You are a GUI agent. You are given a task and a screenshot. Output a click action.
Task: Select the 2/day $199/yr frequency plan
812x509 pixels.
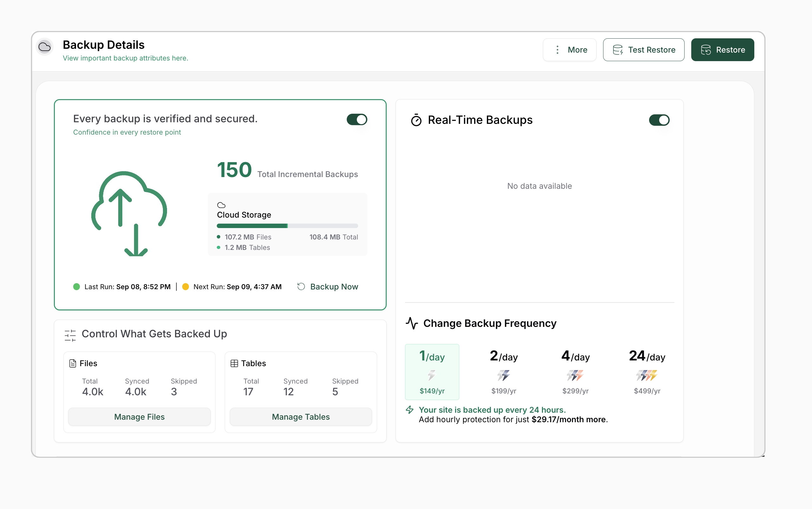504,372
